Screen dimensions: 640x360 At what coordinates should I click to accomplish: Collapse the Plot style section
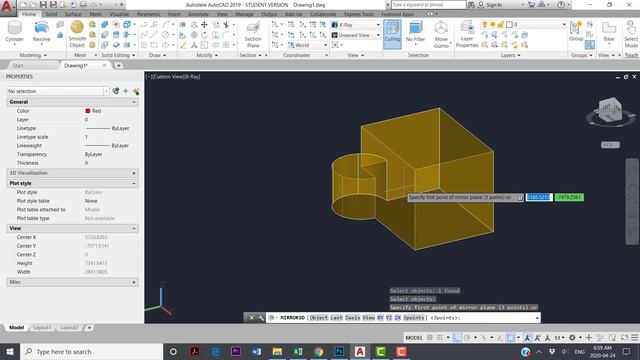pyautogui.click(x=134, y=184)
